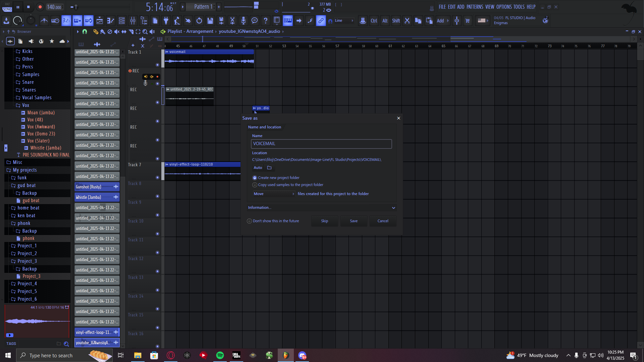Viewport: 644px width, 362px height.
Task: Click the metronome icon in the toolbar
Action: pos(44,21)
